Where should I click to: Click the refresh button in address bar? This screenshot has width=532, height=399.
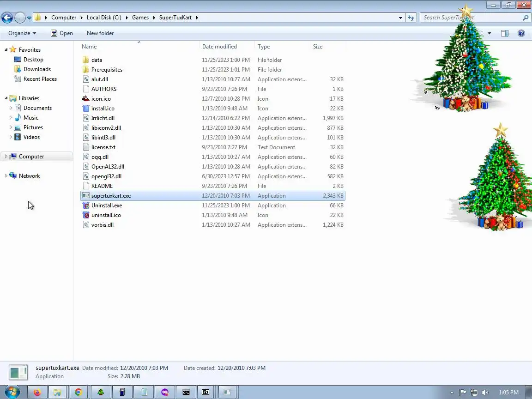tap(411, 18)
